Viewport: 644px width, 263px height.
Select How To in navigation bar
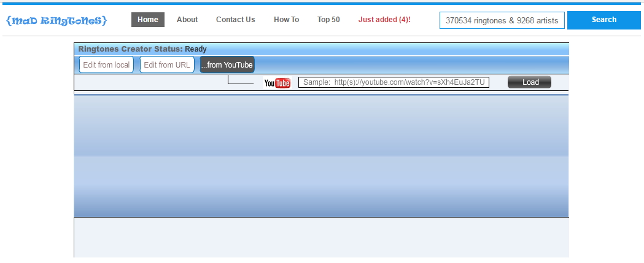tap(286, 20)
